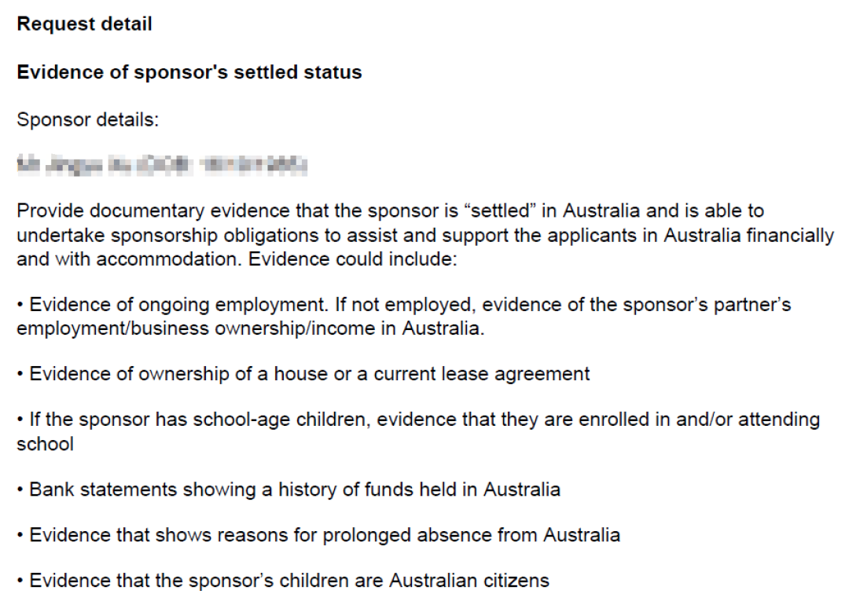Select the prolonged absence from Australia bullet

coord(318,535)
